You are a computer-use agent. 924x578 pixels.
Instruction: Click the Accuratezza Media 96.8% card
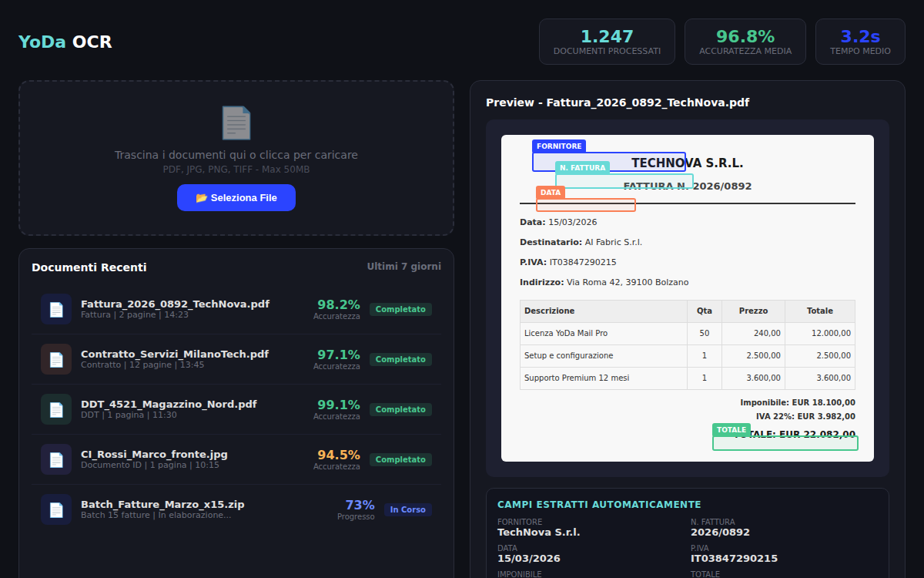coord(745,42)
